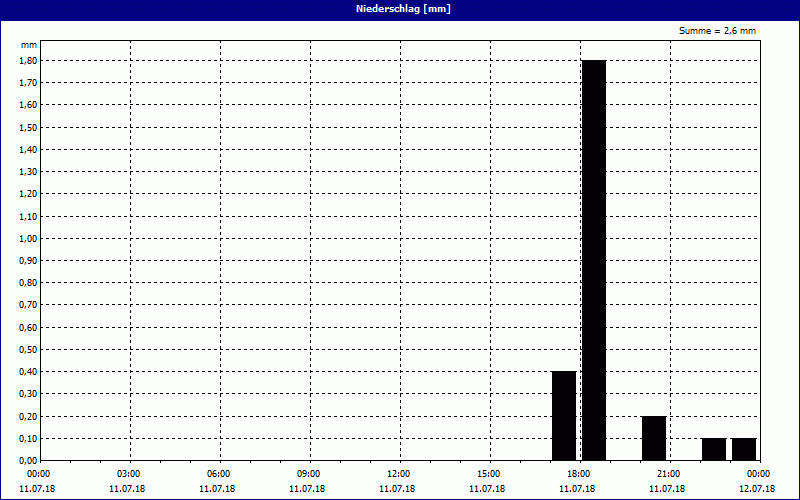800x500 pixels.
Task: Click the Summe = 2,6 mm label
Action: coord(717,31)
